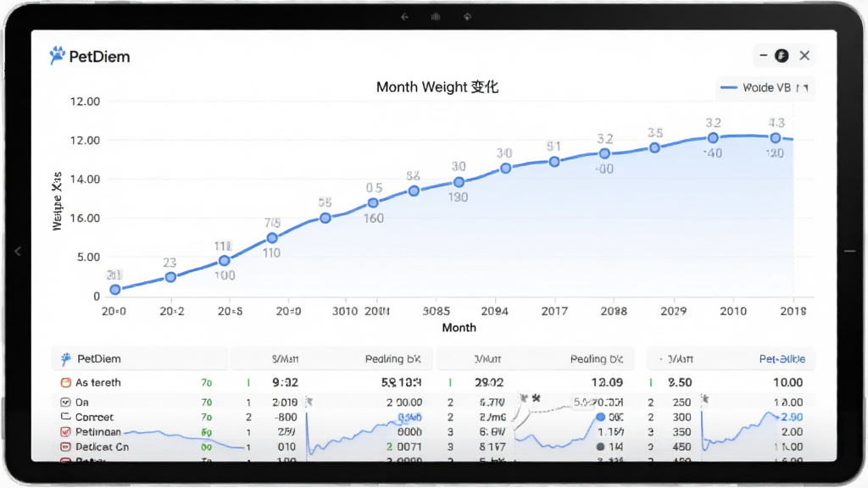Select the first data point on the weight chart

click(115, 290)
